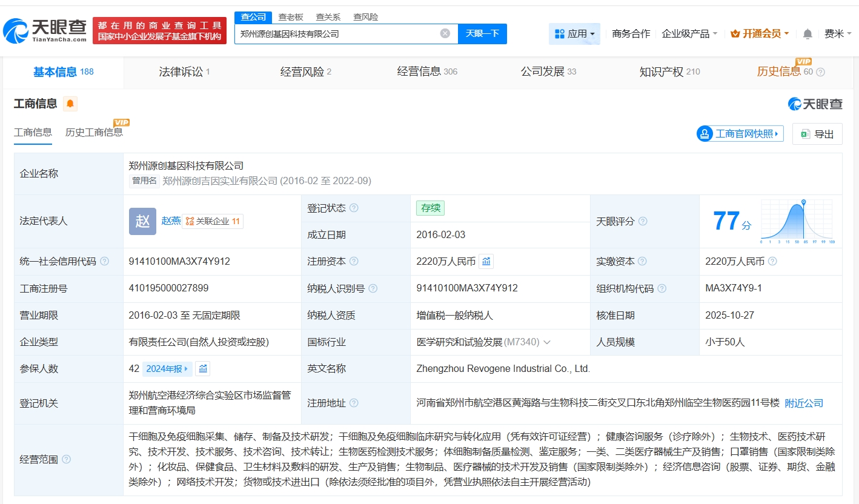
Task: Click help icon beside 组织机构代码
Action: pyautogui.click(x=662, y=288)
